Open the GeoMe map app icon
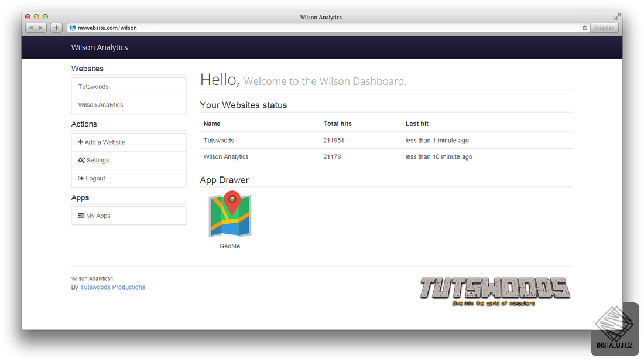This screenshot has height=361, width=644. pos(230,214)
